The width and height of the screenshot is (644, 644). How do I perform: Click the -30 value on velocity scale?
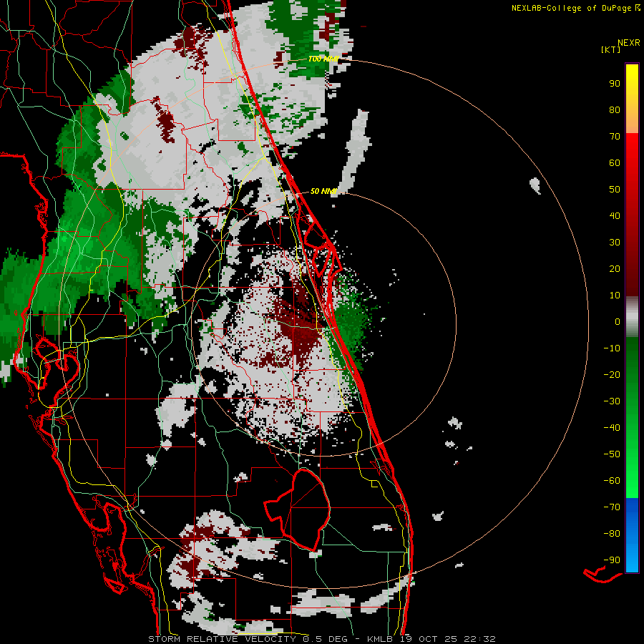pos(612,401)
